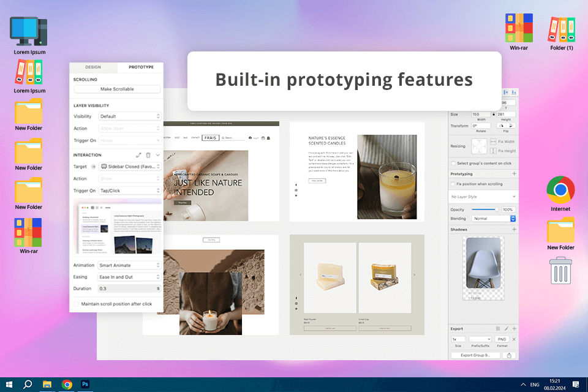Open the Recycle Bin desktop icon
Image resolution: width=588 pixels, height=392 pixels.
tap(560, 271)
